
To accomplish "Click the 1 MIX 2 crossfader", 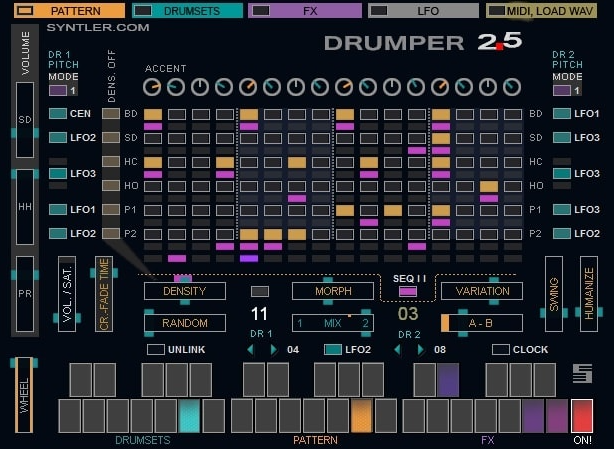I will tap(333, 323).
